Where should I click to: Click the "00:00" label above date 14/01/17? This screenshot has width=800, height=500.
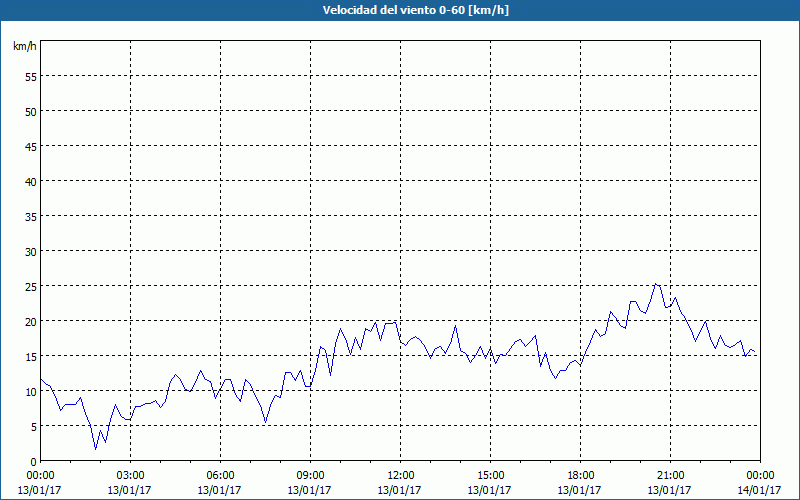760,476
